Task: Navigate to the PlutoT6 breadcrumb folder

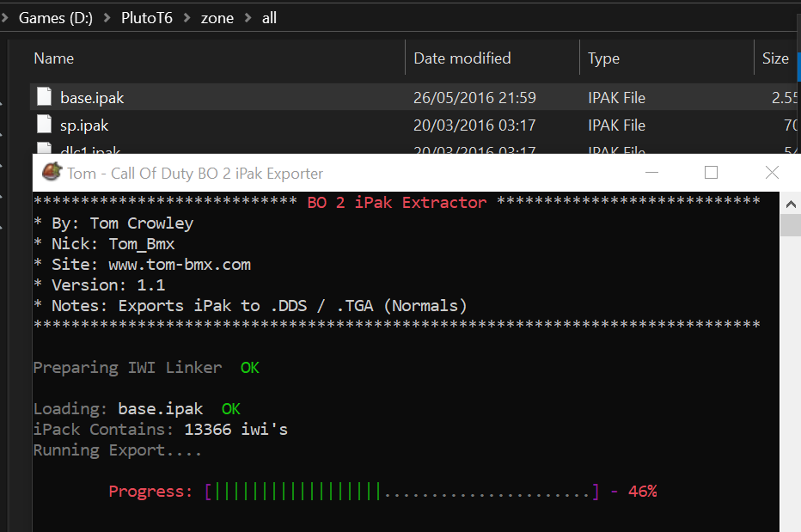Action: (147, 18)
